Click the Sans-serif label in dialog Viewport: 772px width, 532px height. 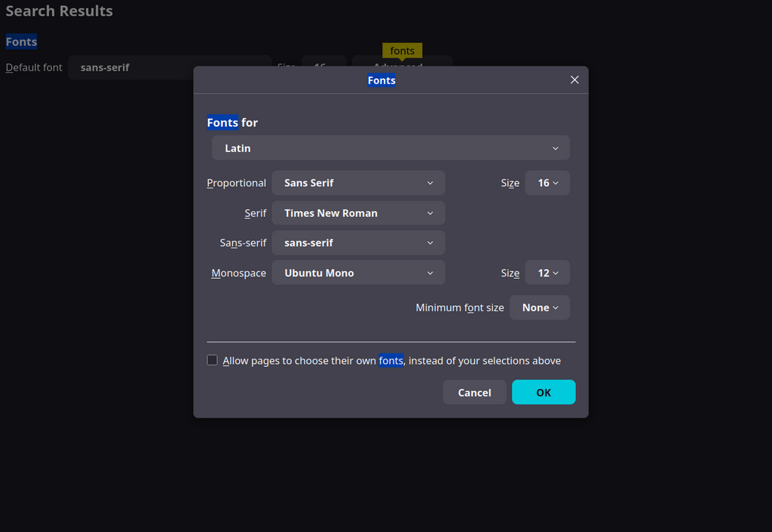[x=244, y=243]
